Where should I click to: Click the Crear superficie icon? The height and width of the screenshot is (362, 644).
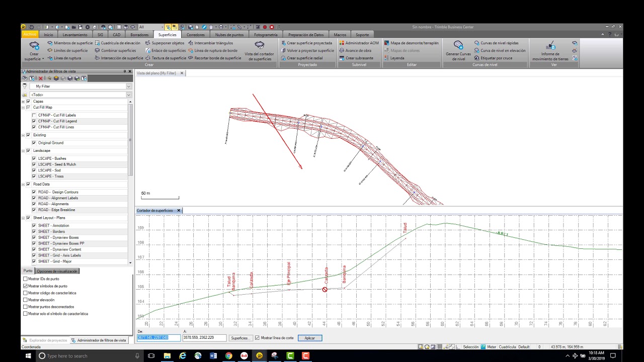[34, 45]
